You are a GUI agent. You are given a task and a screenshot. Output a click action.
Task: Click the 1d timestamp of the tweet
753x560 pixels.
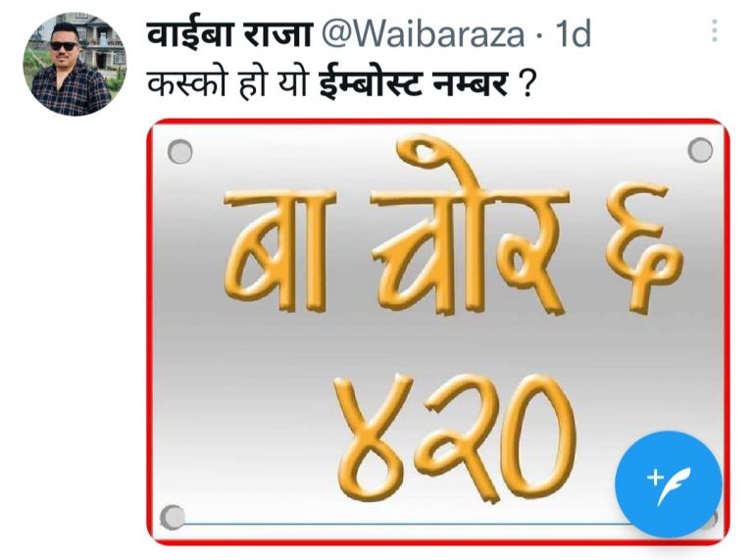[x=573, y=35]
